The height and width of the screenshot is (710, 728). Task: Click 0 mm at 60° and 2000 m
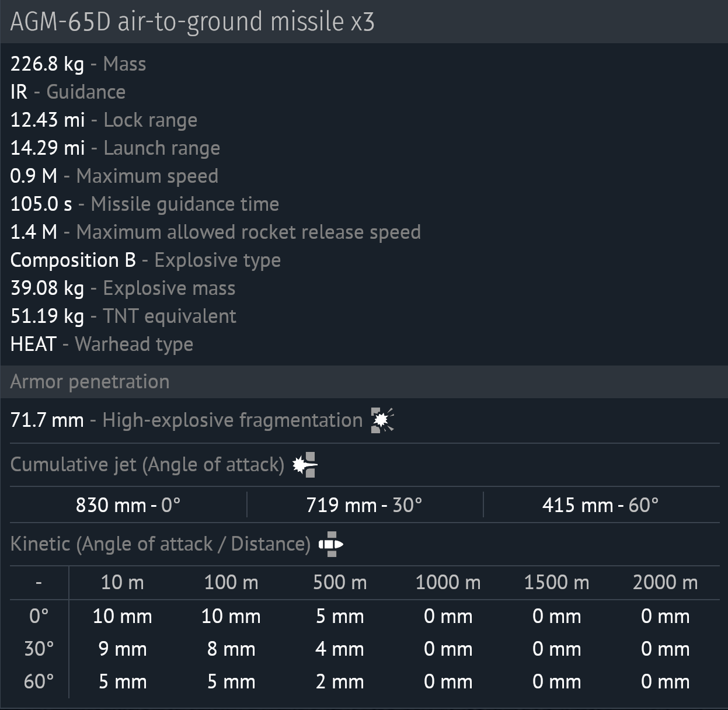(665, 681)
